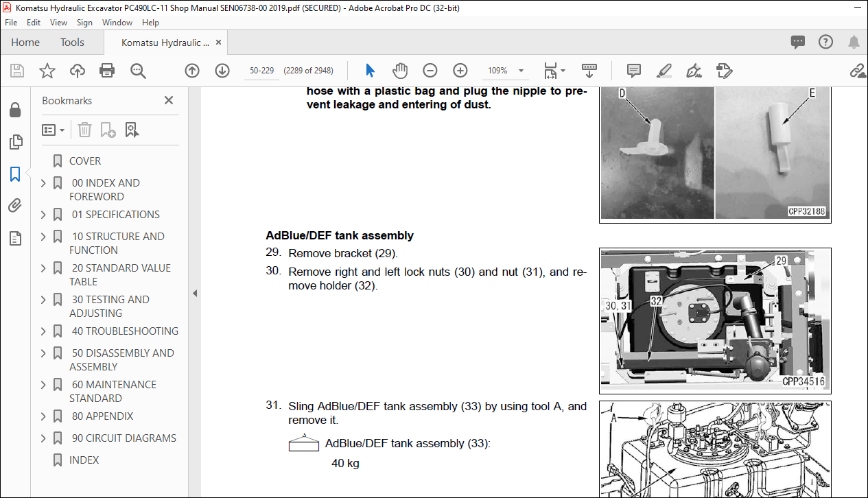Expand 40 TROUBLESHOOTING bookmark
The image size is (868, 498).
coord(44,331)
